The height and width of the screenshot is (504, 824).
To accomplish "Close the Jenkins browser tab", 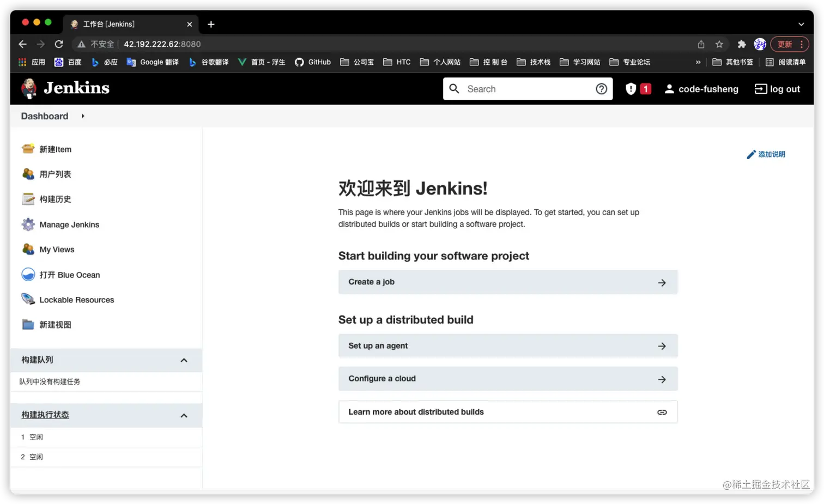I will click(189, 25).
